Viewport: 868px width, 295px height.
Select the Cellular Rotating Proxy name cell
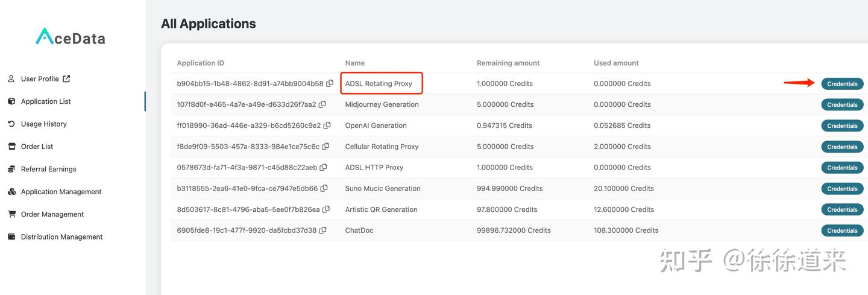[x=382, y=147]
